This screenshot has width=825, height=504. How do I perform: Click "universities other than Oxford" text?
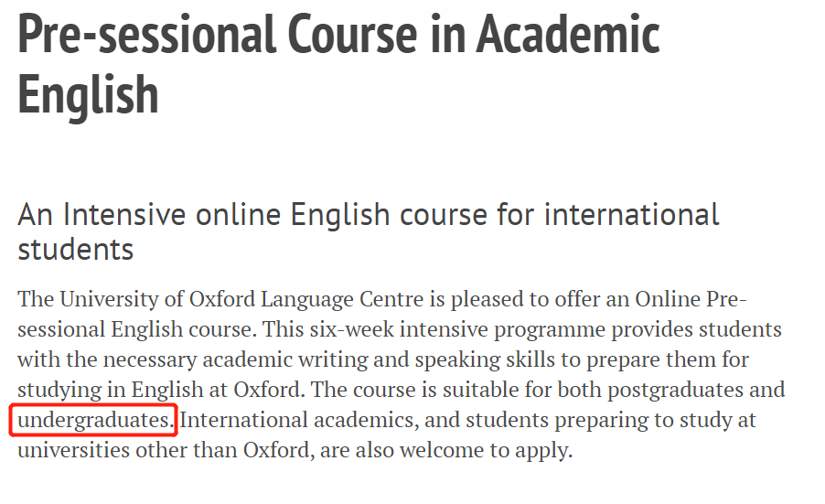click(166, 451)
